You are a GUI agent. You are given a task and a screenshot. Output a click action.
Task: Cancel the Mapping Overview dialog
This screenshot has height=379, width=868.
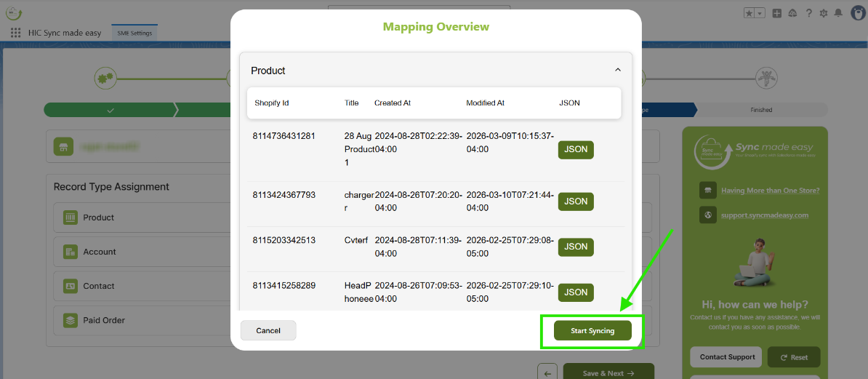[268, 330]
